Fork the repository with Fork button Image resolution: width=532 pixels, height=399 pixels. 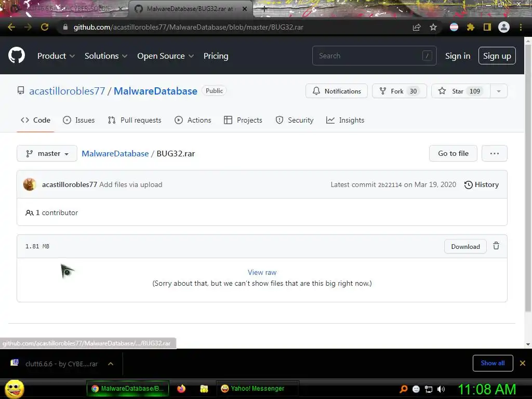coord(400,91)
